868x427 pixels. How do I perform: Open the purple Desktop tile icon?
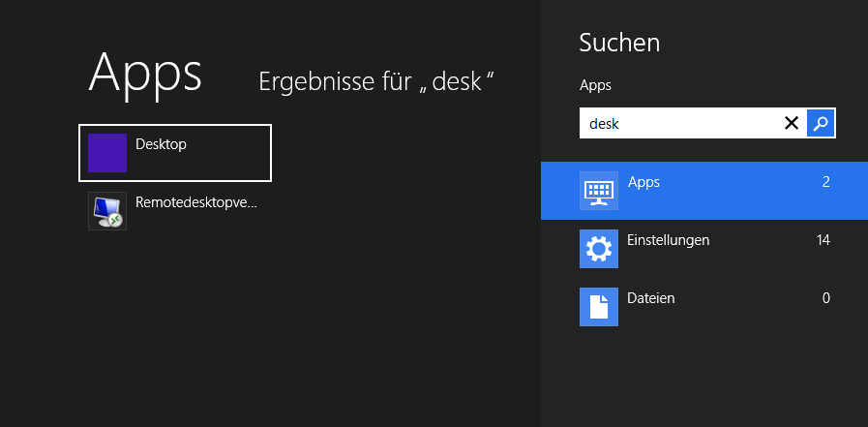[x=107, y=153]
